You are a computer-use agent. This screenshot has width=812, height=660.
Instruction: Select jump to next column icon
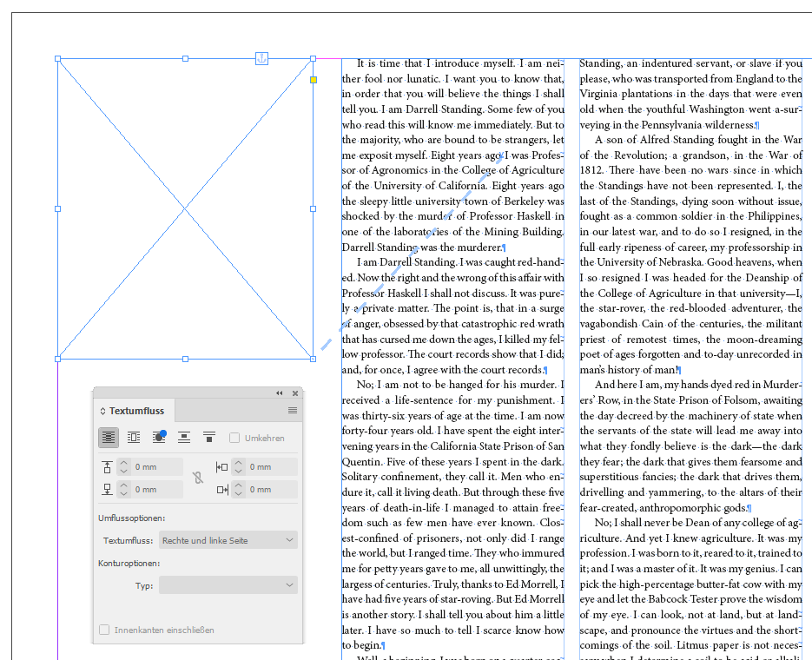[209, 438]
